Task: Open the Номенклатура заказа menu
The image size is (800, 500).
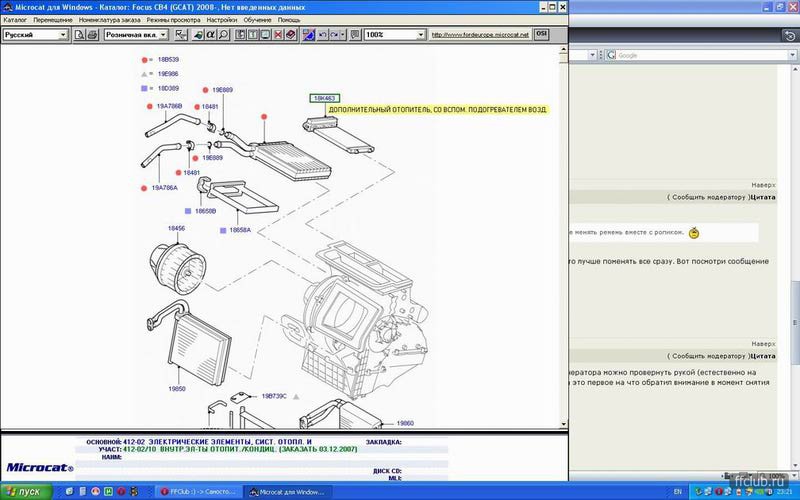Action: pyautogui.click(x=109, y=20)
